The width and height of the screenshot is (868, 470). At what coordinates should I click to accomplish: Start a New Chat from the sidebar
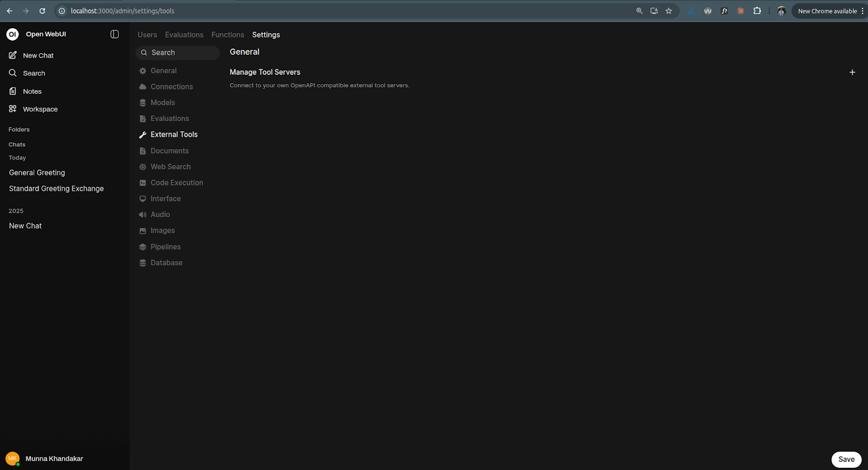coord(38,55)
